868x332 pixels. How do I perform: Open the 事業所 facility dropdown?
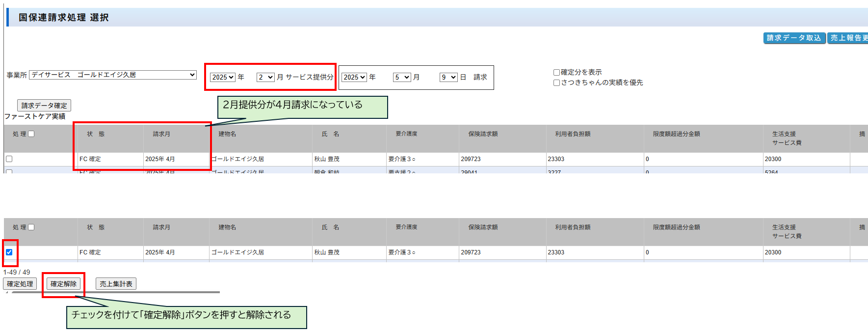(113, 75)
